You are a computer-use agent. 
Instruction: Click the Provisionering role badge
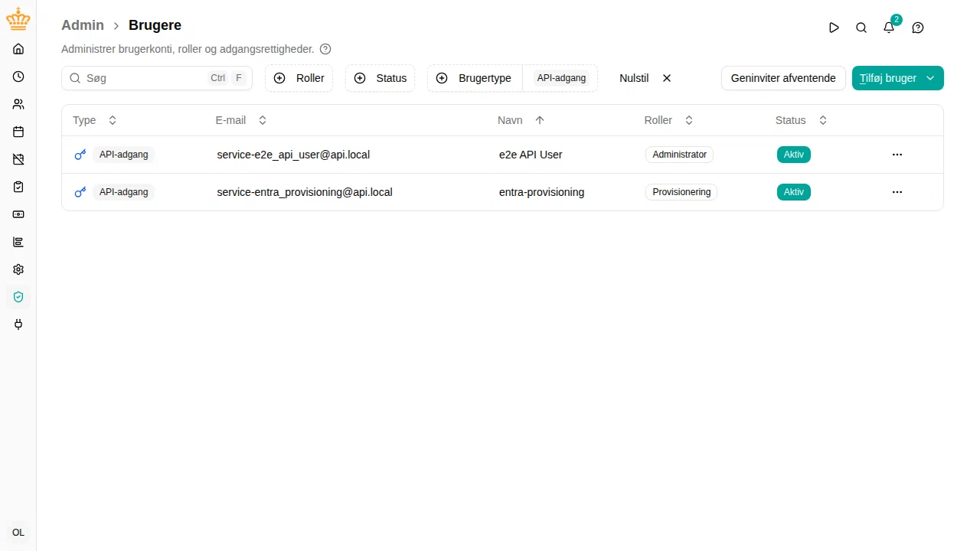(681, 192)
